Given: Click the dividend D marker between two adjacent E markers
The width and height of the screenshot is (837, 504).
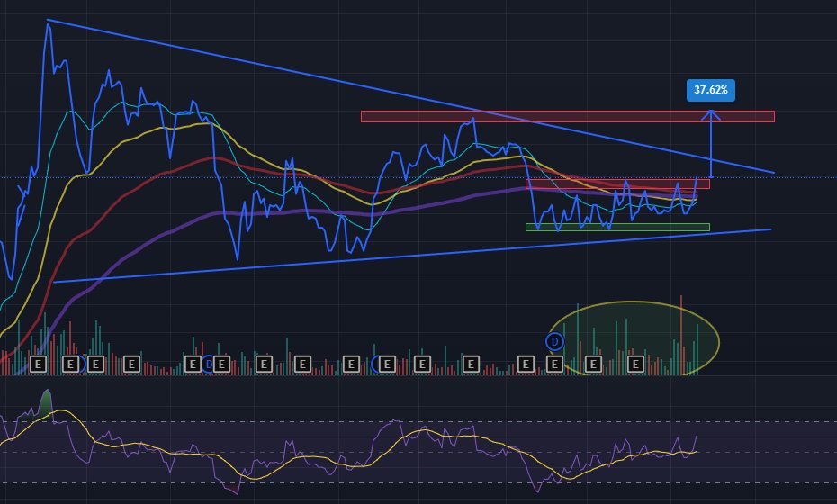Looking at the screenshot, I should (209, 364).
